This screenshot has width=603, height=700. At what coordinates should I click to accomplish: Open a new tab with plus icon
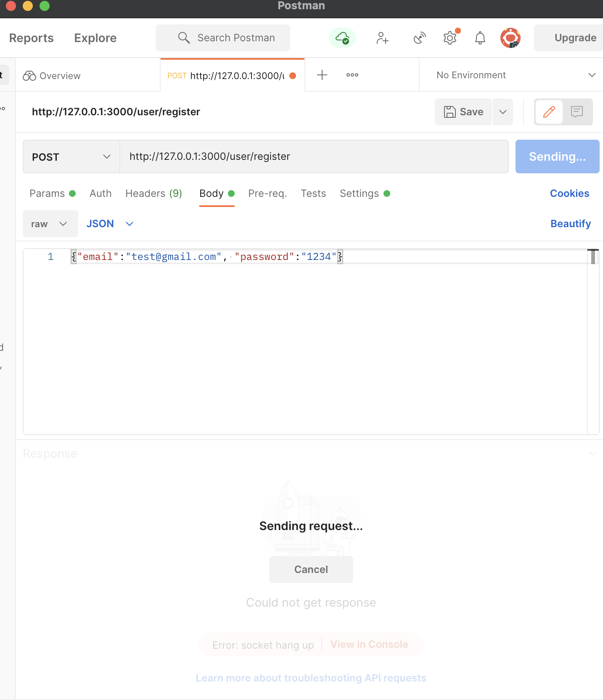[x=322, y=75]
